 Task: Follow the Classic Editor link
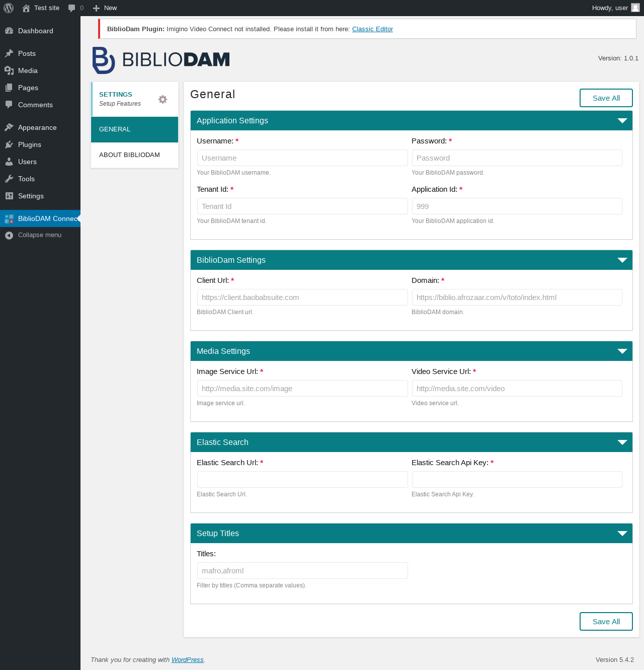372,29
